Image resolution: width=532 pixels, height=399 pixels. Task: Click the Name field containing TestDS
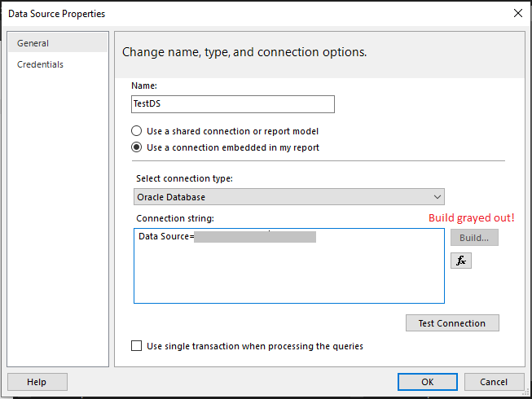233,104
